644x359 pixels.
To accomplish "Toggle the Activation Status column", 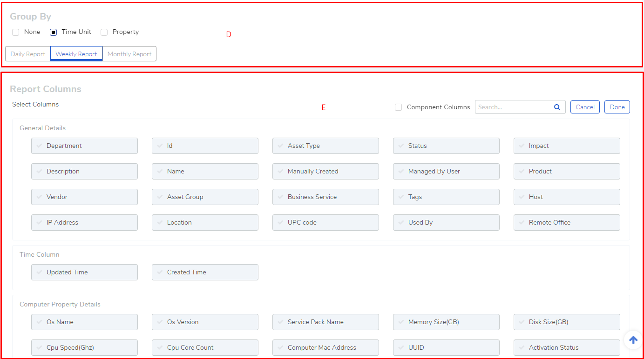I will point(567,347).
